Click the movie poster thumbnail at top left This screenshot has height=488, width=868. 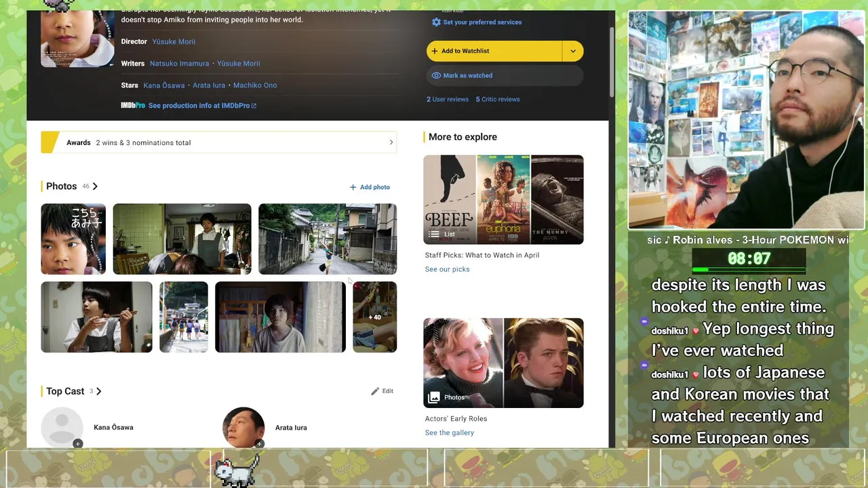[x=77, y=39]
